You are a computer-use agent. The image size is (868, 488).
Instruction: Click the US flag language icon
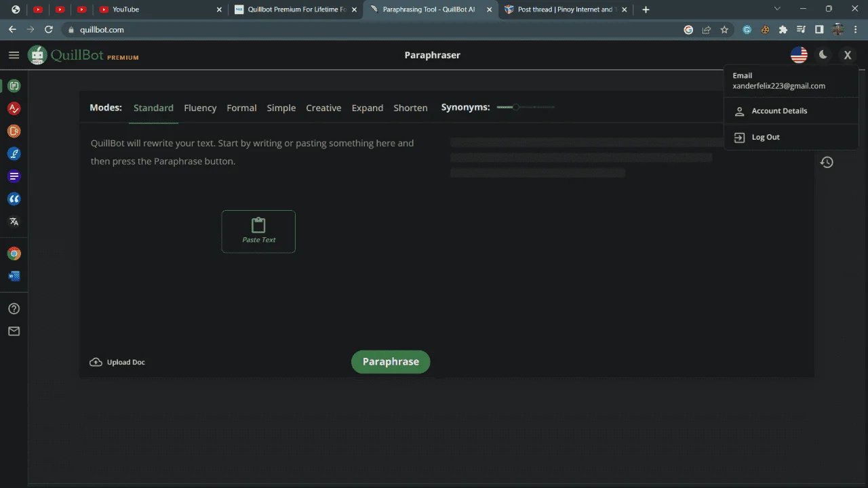[x=799, y=55]
